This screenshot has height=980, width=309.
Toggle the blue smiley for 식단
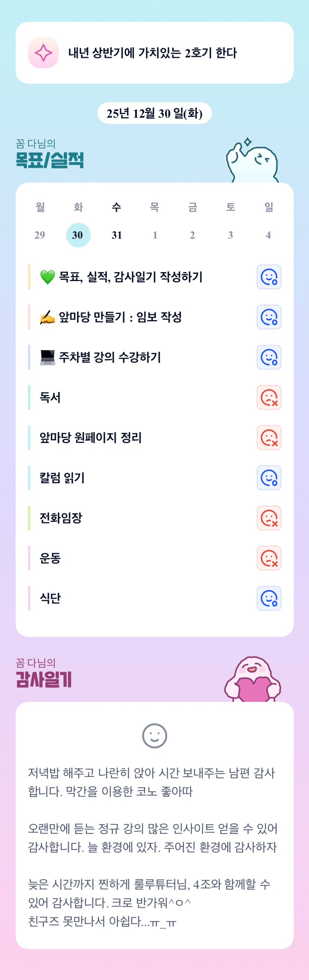269,598
